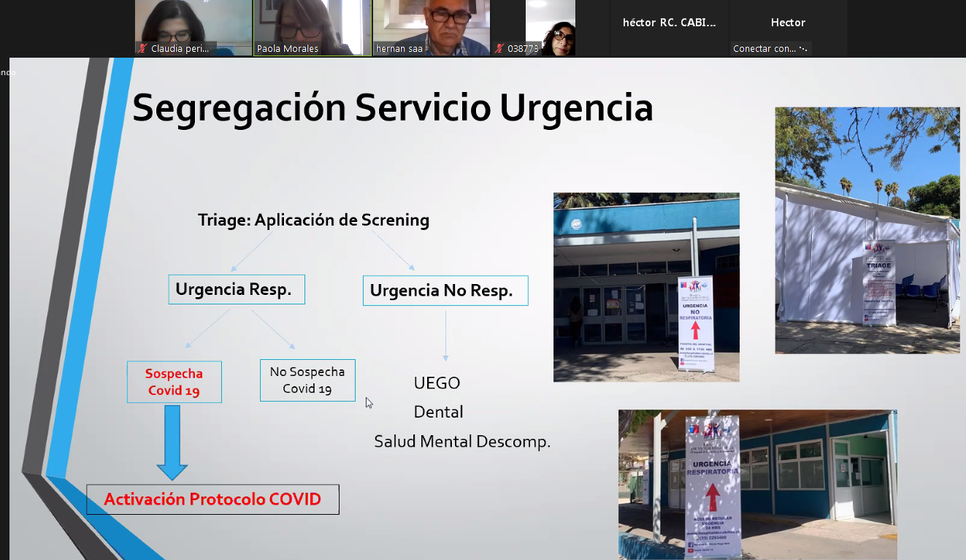This screenshot has width=966, height=560.
Task: Click the red arrow on No Respiratoria banner
Action: point(695,329)
